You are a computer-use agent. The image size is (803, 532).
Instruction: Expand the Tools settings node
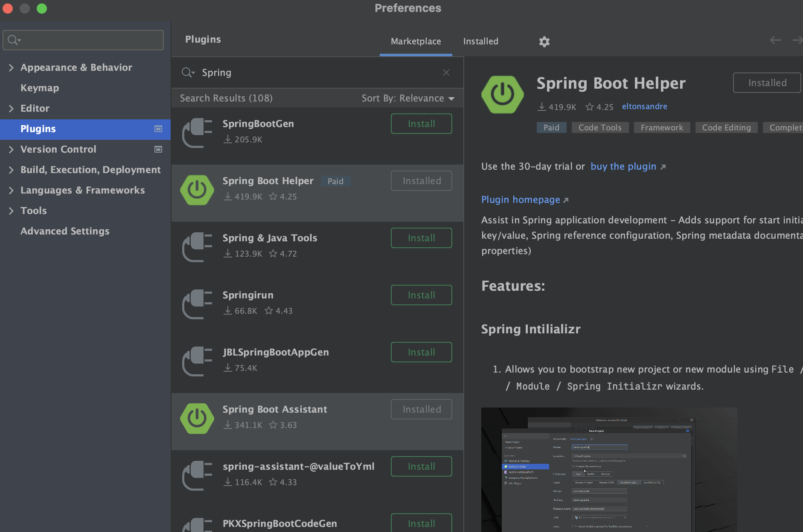[x=11, y=211]
